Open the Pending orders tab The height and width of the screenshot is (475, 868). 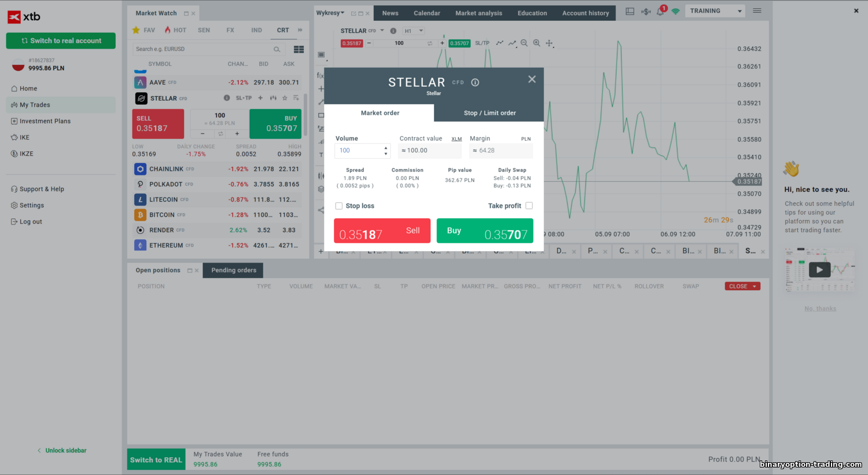click(233, 271)
